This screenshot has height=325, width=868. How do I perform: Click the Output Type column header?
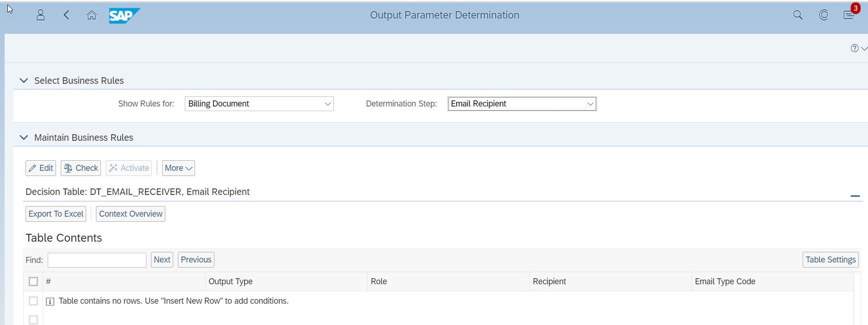286,281
